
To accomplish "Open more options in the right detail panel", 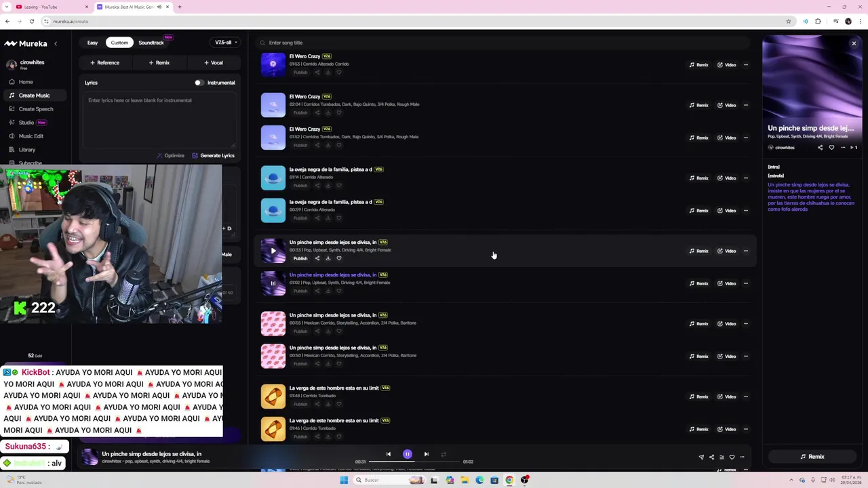I will [x=843, y=147].
